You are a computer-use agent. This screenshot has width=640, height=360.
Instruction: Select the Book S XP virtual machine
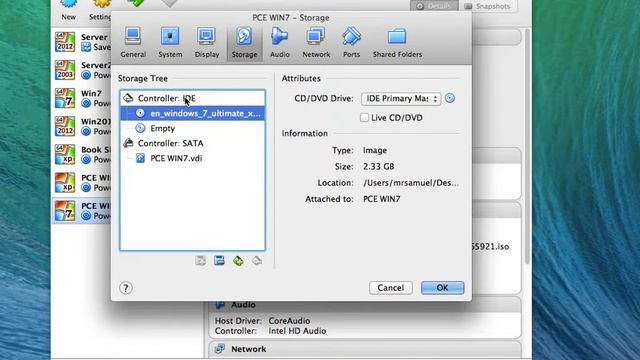[x=82, y=155]
